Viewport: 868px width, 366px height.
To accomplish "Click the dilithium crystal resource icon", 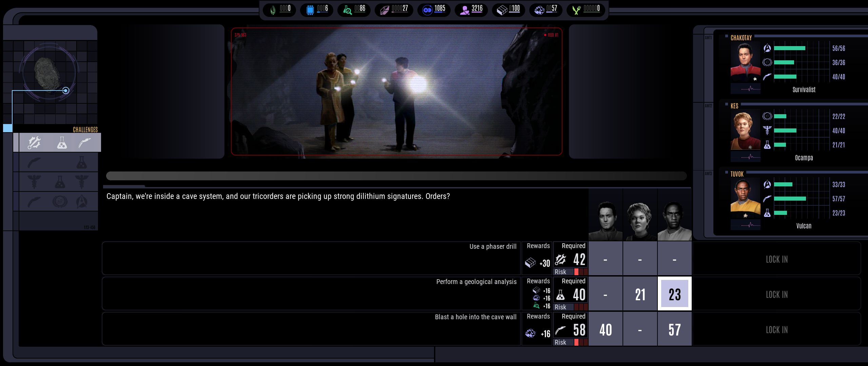I will [x=384, y=10].
